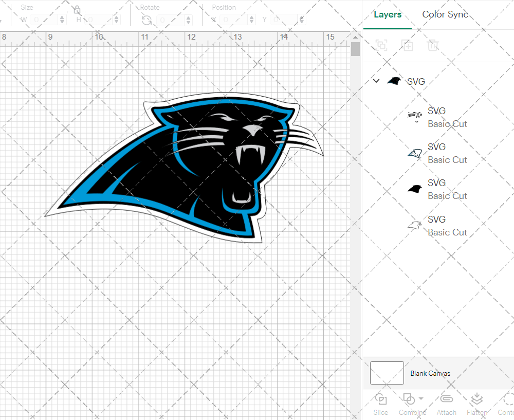Open the Color Sync tab
This screenshot has height=420, width=514.
coord(445,14)
